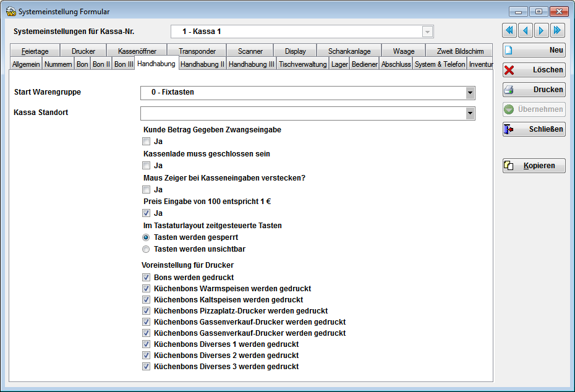Switch to the Allgemein tab
The image size is (575, 392).
(x=26, y=64)
